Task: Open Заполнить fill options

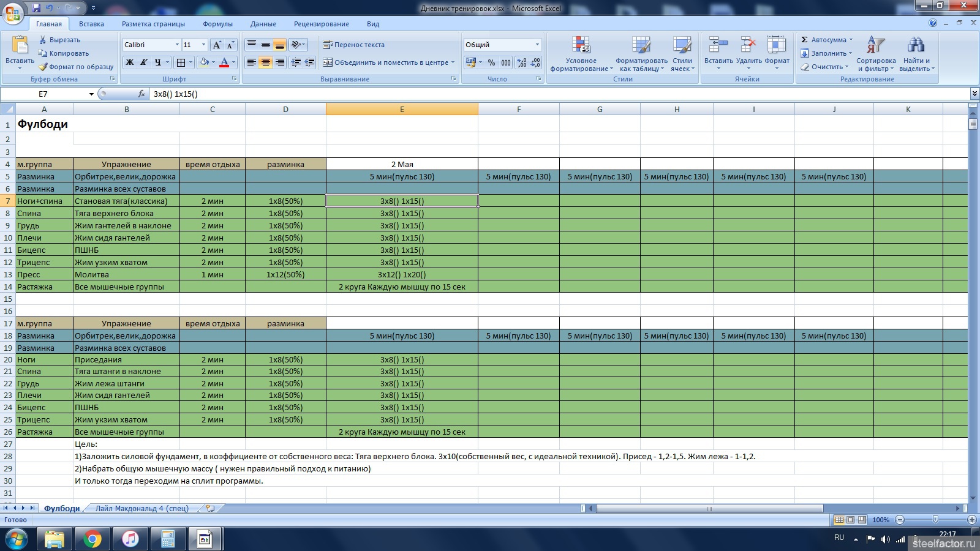Action: point(826,53)
